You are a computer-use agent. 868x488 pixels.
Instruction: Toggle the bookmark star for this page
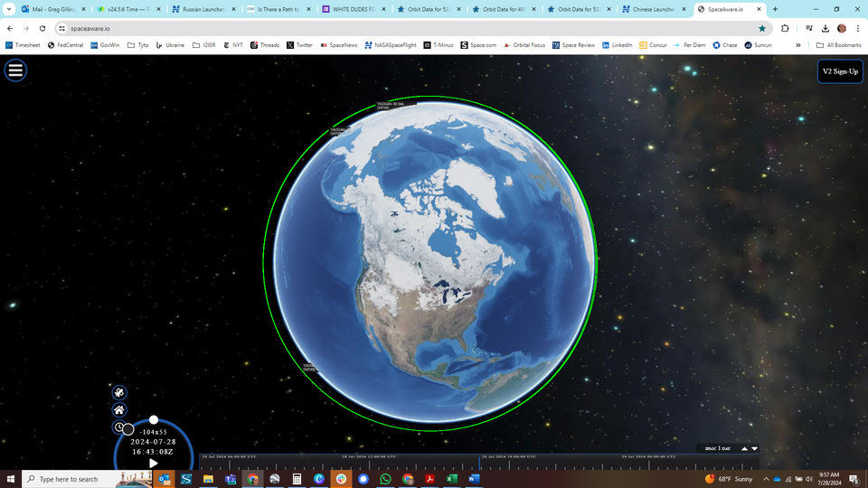[762, 28]
